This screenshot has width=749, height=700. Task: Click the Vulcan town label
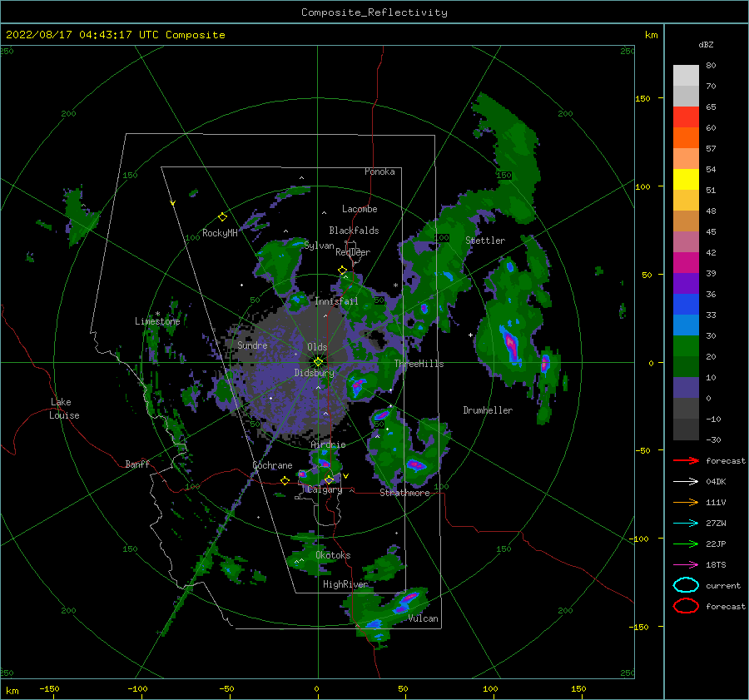(x=424, y=618)
